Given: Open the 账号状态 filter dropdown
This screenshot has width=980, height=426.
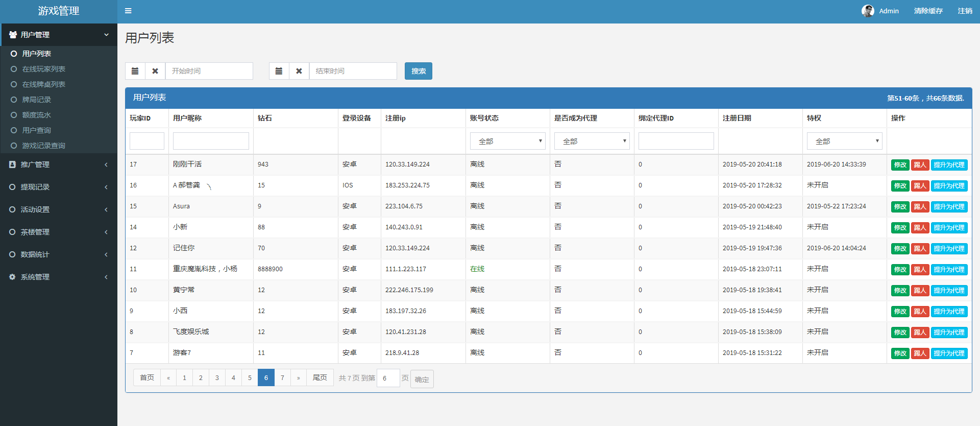Looking at the screenshot, I should [507, 141].
